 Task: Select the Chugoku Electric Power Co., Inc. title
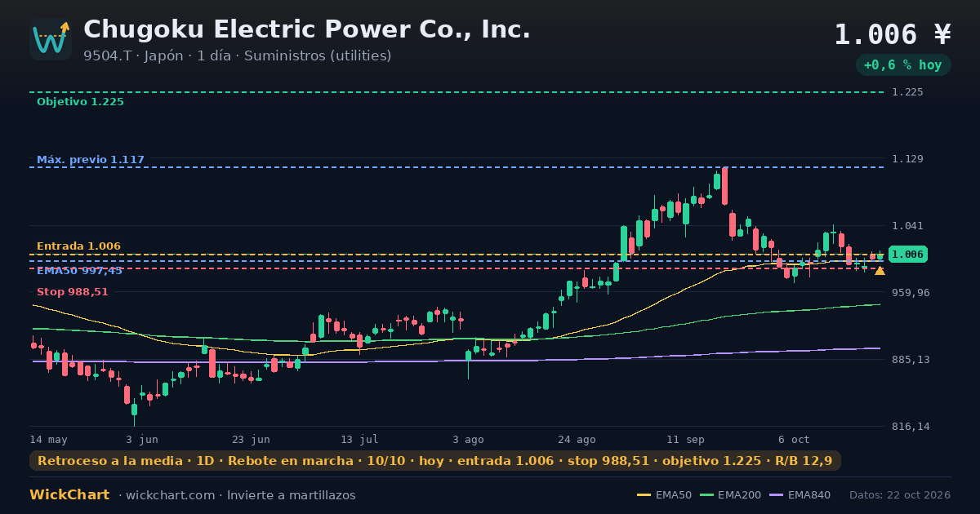tap(307, 29)
